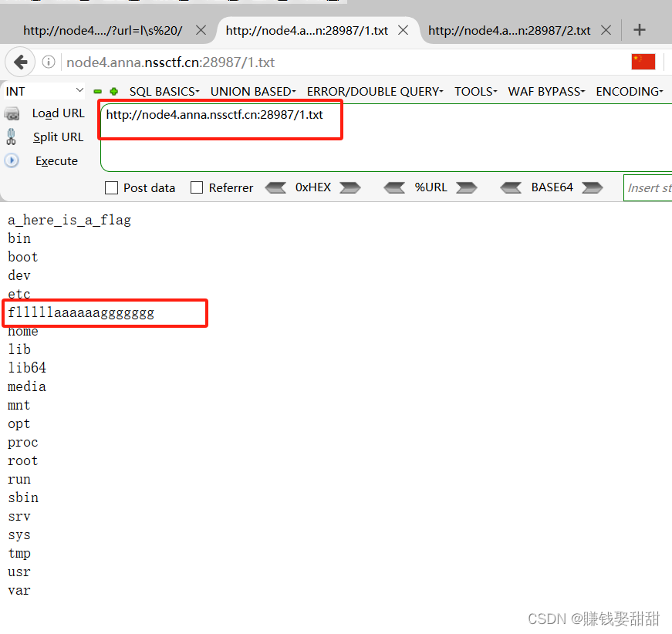The width and height of the screenshot is (672, 634).
Task: Click the Insert string input field
Action: tap(652, 187)
